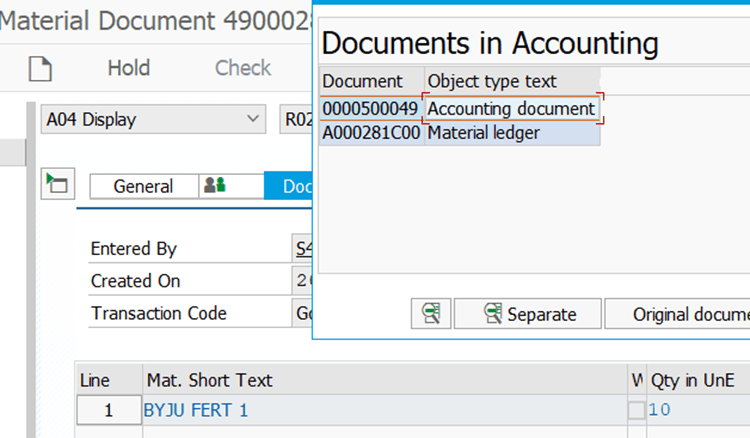Toggle the checkbox in line 1 row
Image resolution: width=750 pixels, height=438 pixels.
coord(636,409)
